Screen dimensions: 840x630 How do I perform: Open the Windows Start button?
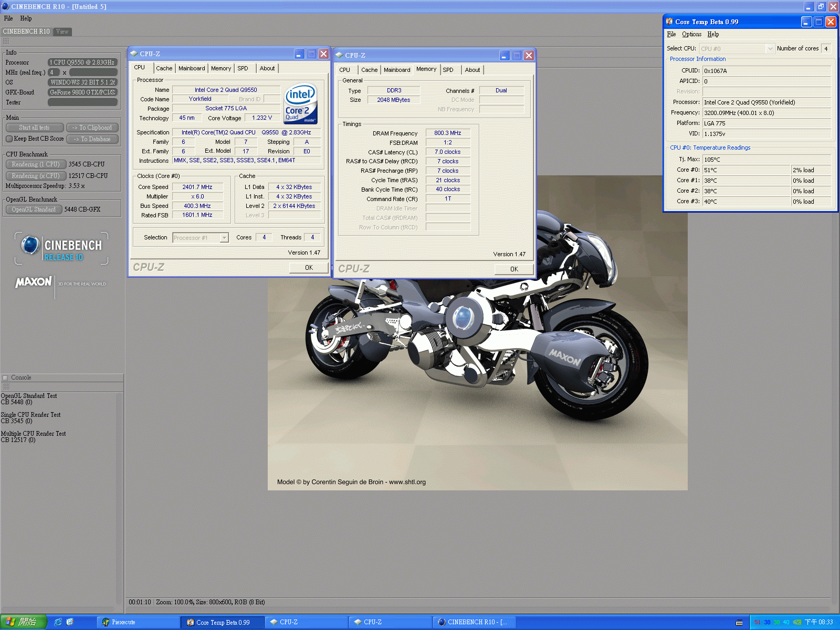point(23,622)
